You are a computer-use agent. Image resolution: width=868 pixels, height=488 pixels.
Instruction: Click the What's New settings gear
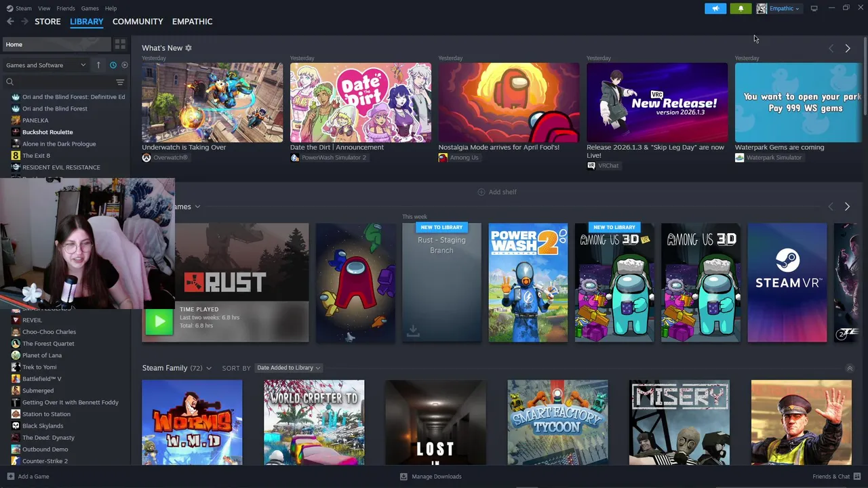[189, 48]
